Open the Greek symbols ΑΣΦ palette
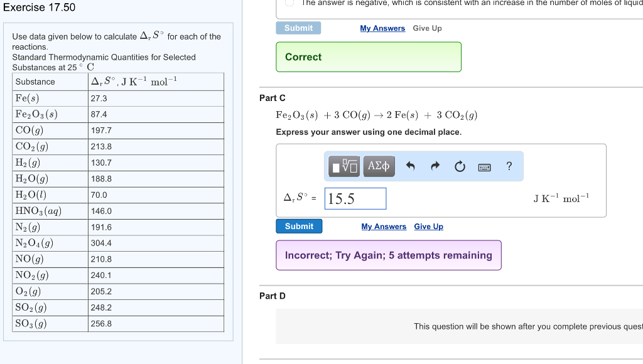This screenshot has width=643, height=364. (378, 166)
